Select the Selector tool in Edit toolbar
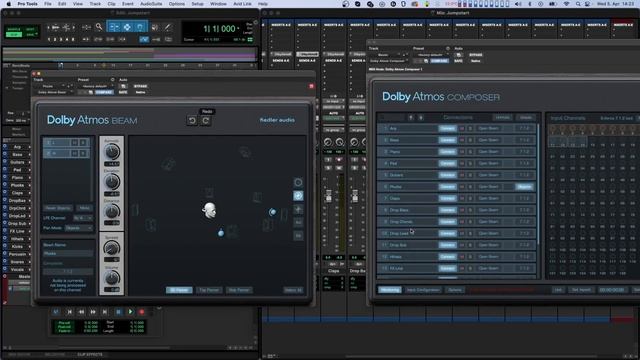 point(127,27)
